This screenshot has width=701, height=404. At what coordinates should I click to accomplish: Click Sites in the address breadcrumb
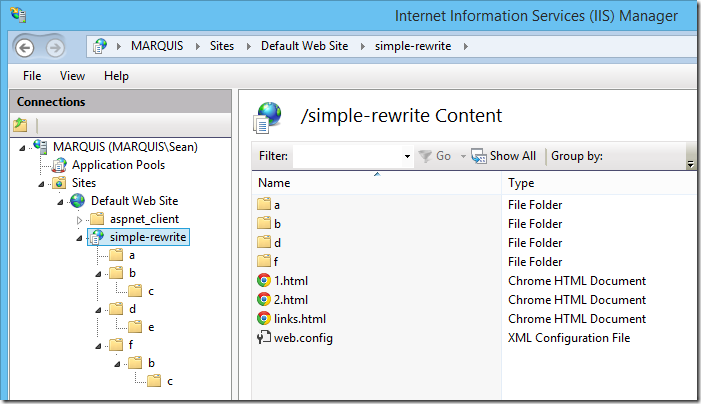[x=222, y=47]
